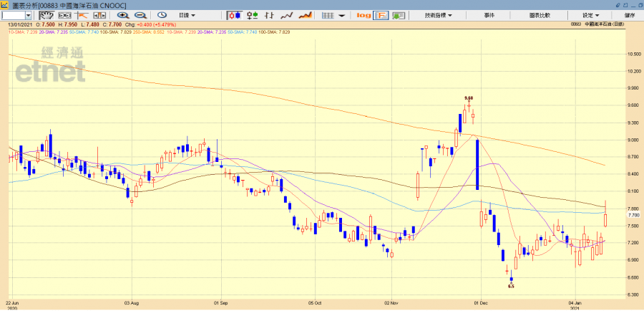Viewport: 644px width, 311px height.
Task: Select the trend line drawing tool
Action: [x=83, y=15]
